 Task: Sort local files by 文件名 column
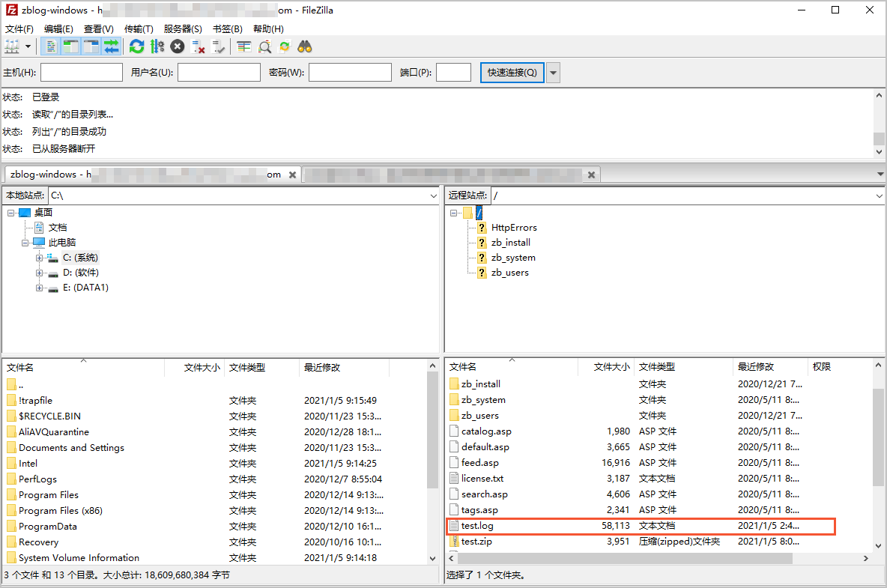[x=84, y=368]
